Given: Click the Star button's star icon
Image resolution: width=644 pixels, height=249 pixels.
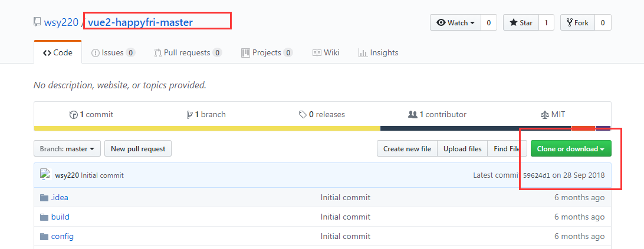Looking at the screenshot, I should pos(514,22).
